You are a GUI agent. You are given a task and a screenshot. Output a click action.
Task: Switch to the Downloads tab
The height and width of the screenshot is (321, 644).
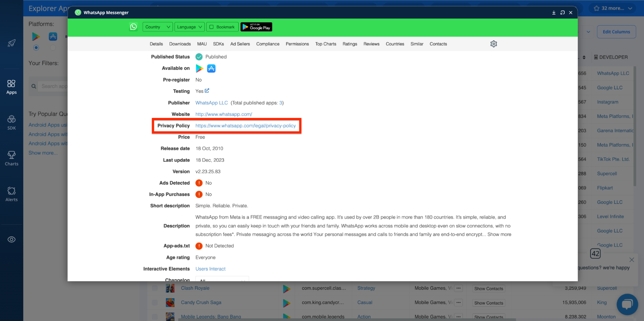point(180,44)
